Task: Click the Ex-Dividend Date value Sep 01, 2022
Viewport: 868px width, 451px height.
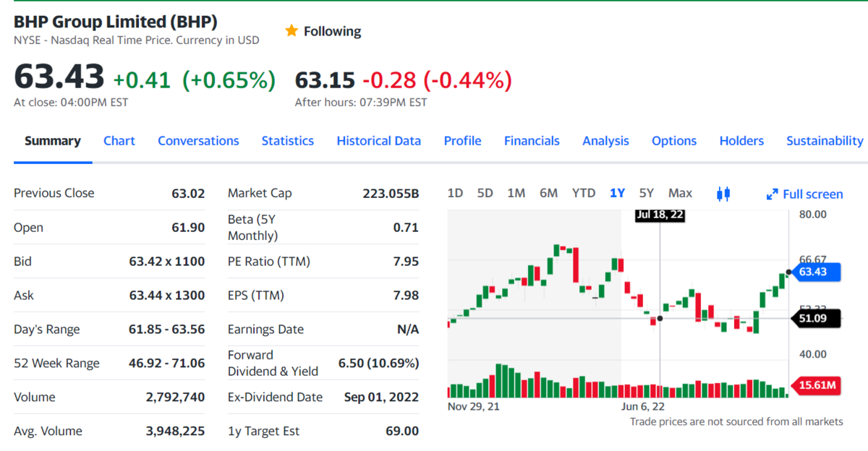Action: point(382,398)
